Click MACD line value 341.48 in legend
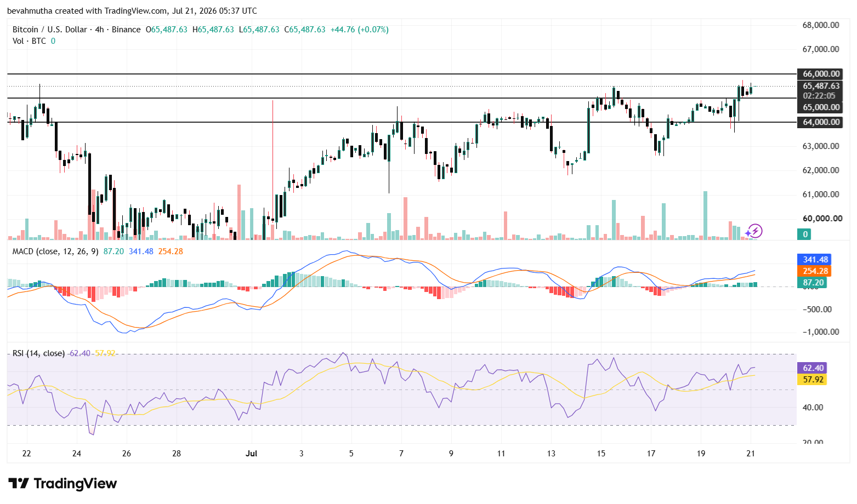Image resolution: width=857 pixels, height=504 pixels. 141,251
